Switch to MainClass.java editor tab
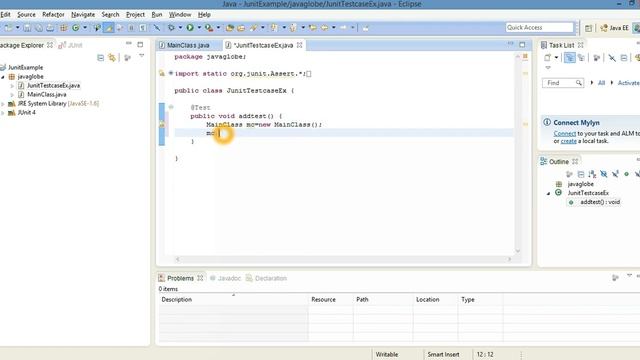The height and width of the screenshot is (360, 640). coord(184,45)
